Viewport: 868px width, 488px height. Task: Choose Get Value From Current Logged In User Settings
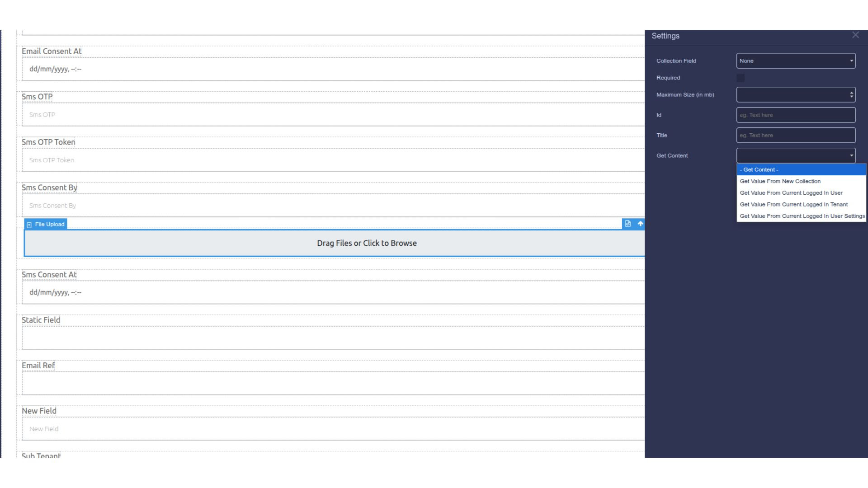click(801, 216)
